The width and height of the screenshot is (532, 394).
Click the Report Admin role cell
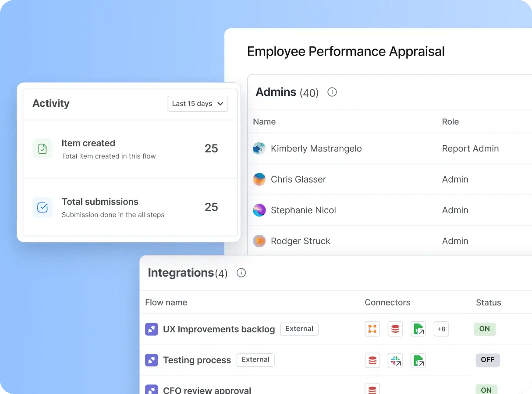(471, 148)
